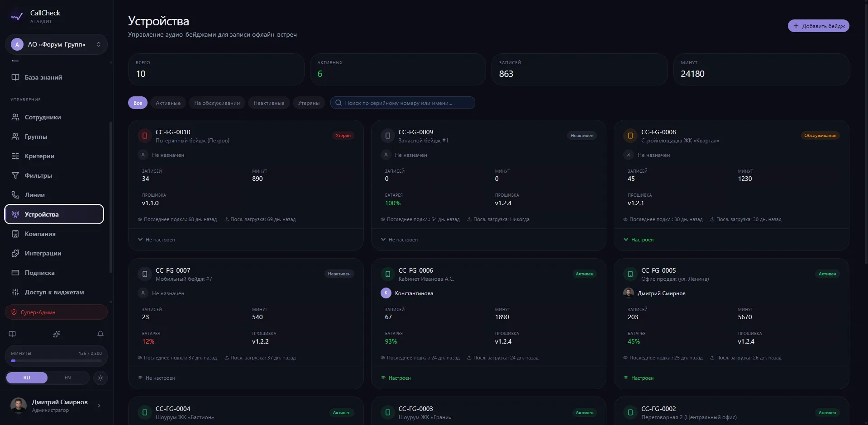Click the Сотрудники people icon
This screenshot has height=425, width=868.
click(x=15, y=117)
